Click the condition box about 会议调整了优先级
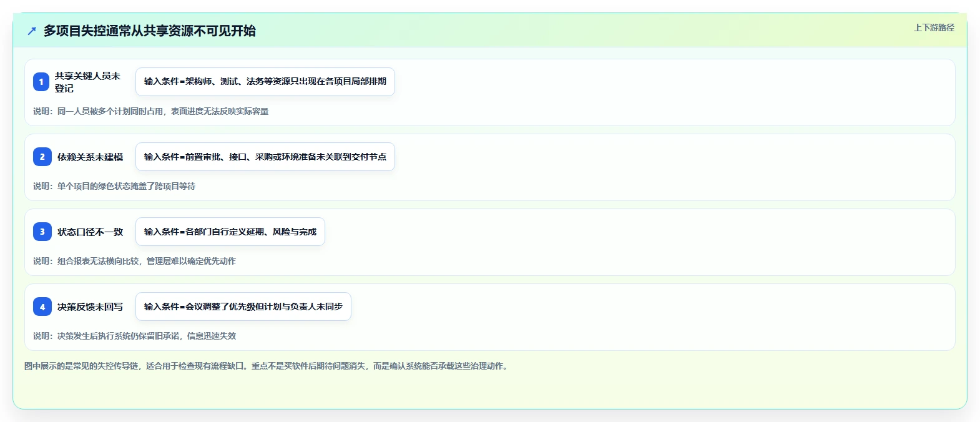 pyautogui.click(x=243, y=307)
